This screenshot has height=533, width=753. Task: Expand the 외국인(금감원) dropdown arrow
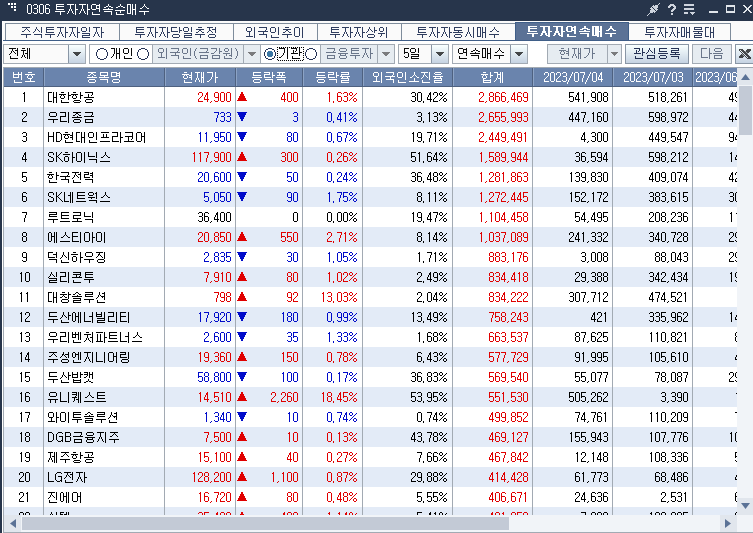(x=252, y=54)
